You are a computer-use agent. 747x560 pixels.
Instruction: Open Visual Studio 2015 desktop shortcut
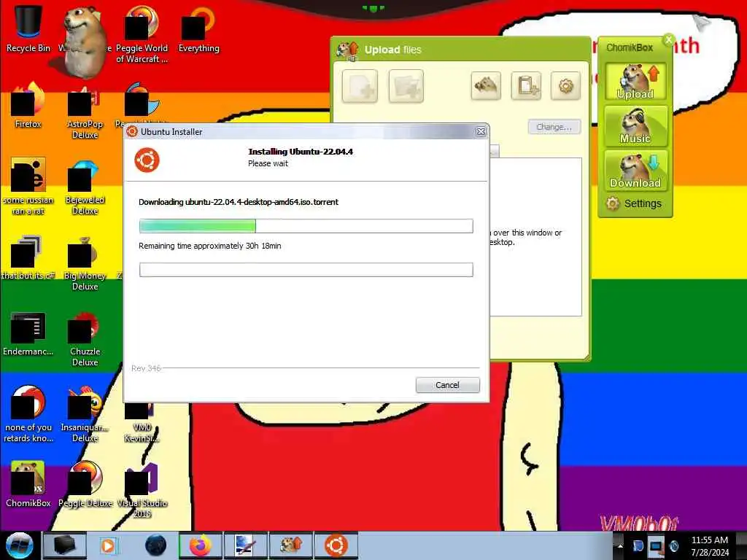142,490
